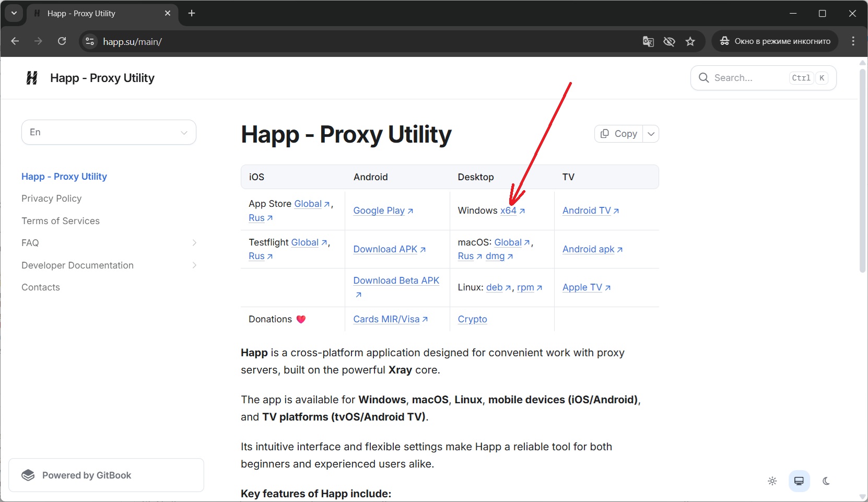The width and height of the screenshot is (868, 502).
Task: Open the En language dropdown
Action: 109,132
